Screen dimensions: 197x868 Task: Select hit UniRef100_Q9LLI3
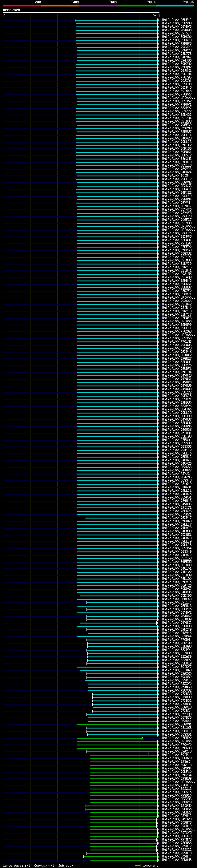(x=177, y=142)
